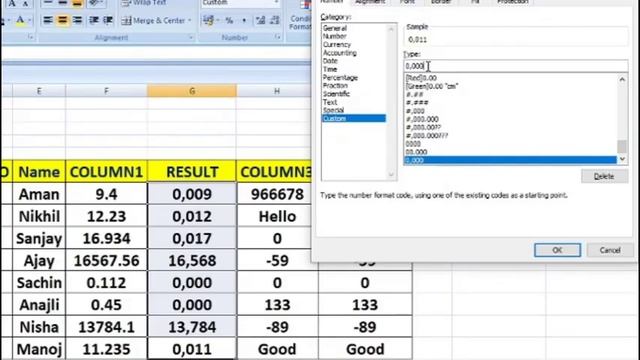Image resolution: width=640 pixels, height=360 pixels.
Task: Select the 00.000 format code
Action: pyautogui.click(x=416, y=152)
